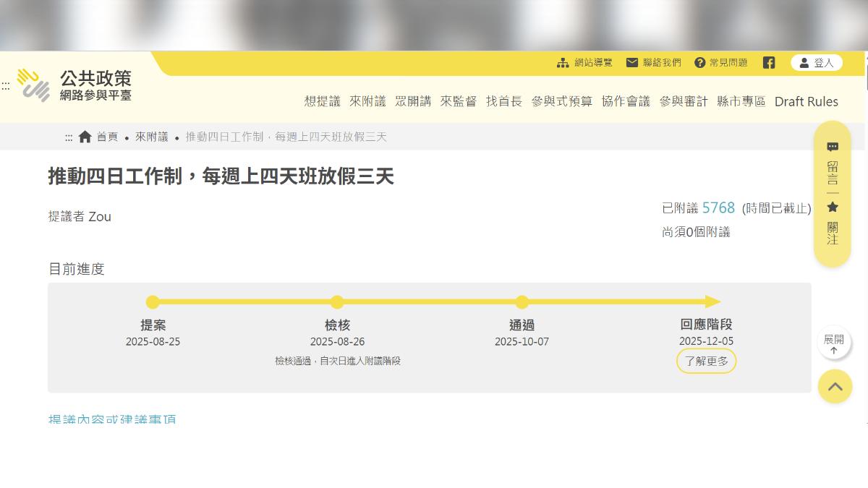Click the home icon in breadcrumb
Screen dimensions: 868x488
(85, 137)
